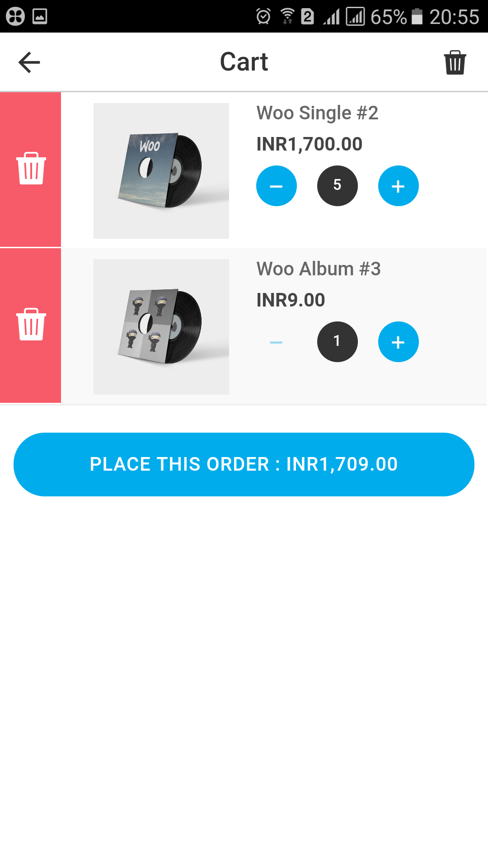This screenshot has height=868, width=488.
Task: Tap the back arrow in header
Action: (29, 62)
